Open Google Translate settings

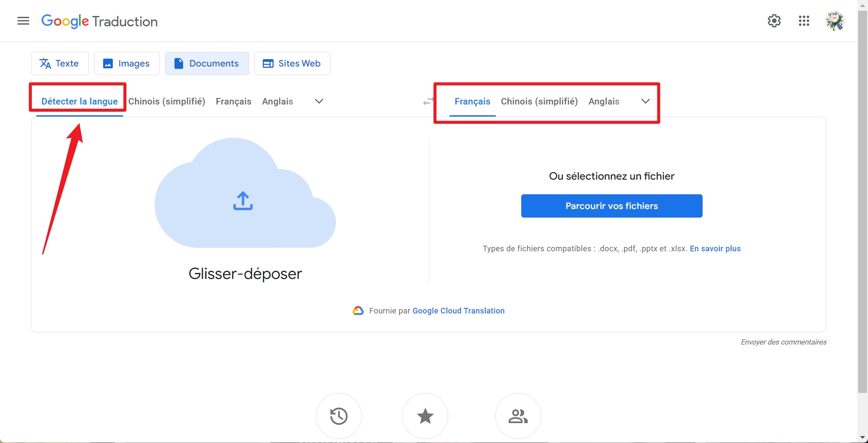[x=774, y=21]
